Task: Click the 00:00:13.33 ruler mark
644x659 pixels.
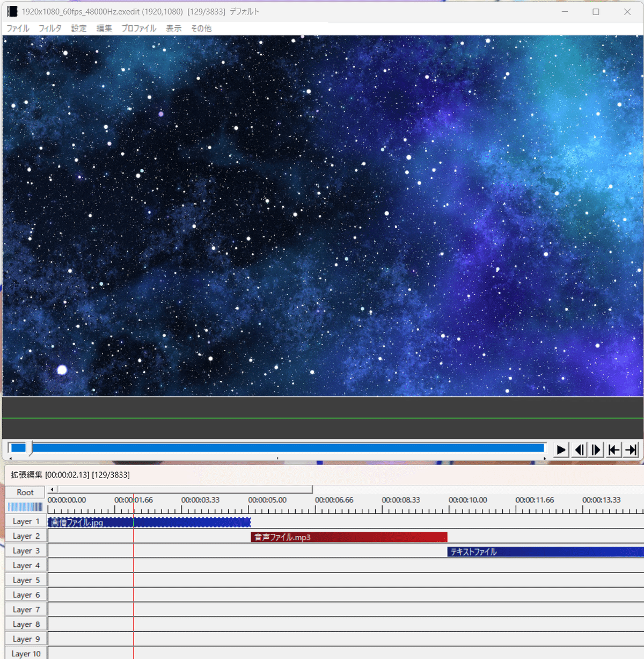Action: (602, 500)
